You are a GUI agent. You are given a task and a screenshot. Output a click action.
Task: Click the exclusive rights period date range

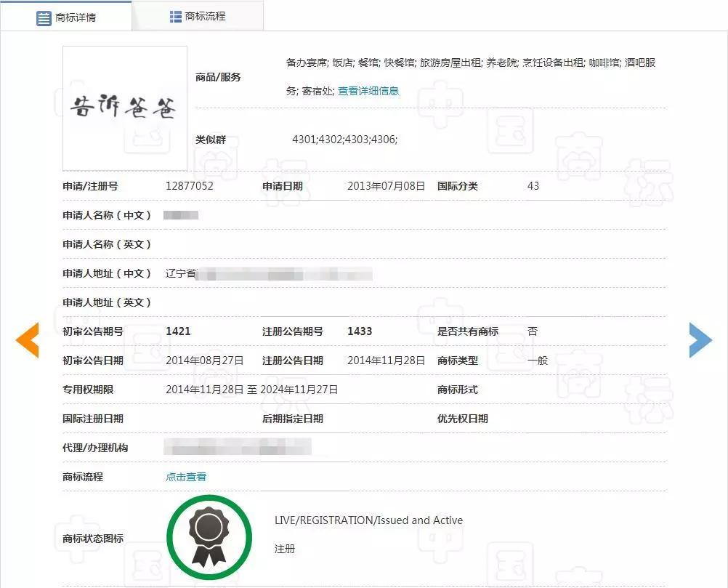251,390
